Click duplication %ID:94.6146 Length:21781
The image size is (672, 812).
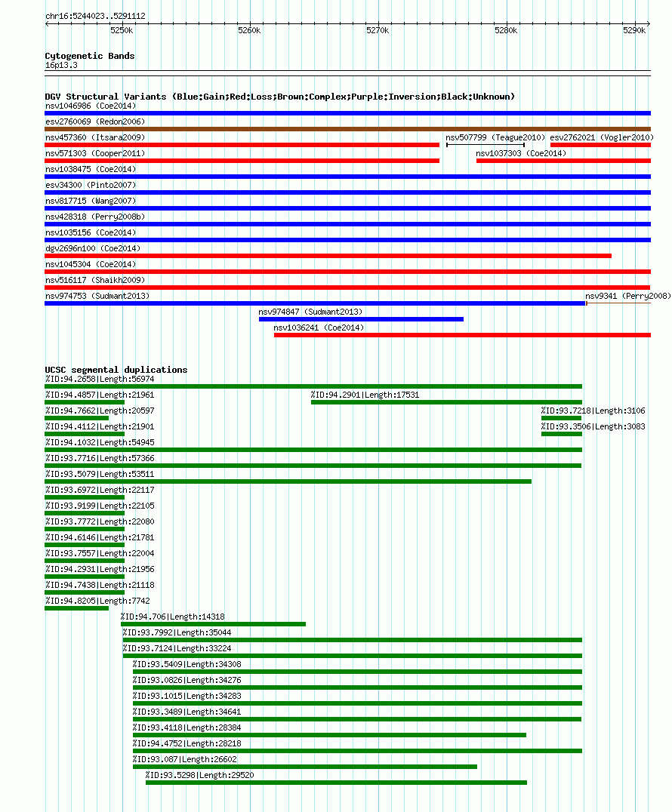point(100,537)
